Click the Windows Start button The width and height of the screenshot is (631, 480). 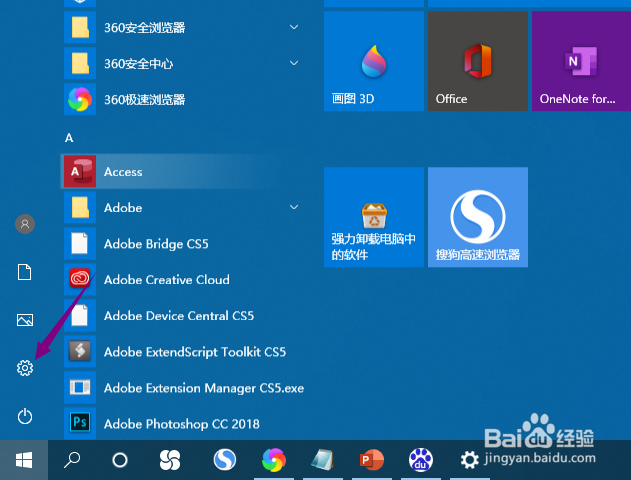(x=24, y=460)
